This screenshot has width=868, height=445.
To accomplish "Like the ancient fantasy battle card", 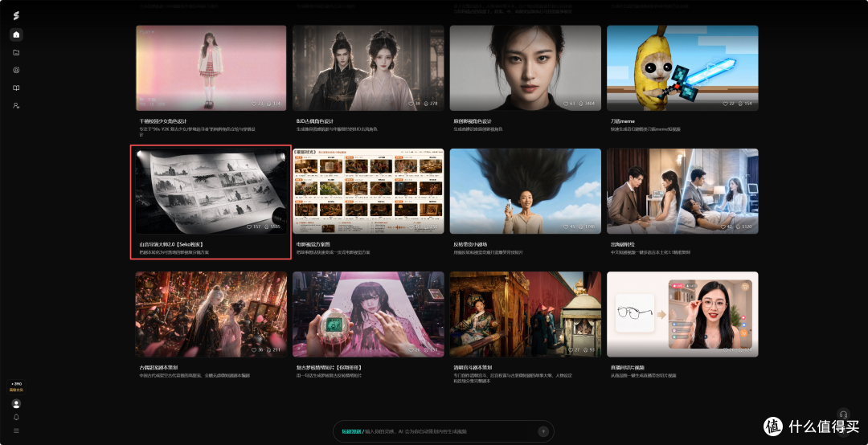I will (254, 349).
